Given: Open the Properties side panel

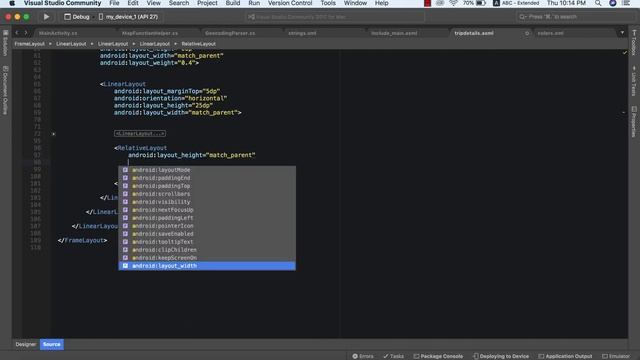Looking at the screenshot, I should 634,122.
